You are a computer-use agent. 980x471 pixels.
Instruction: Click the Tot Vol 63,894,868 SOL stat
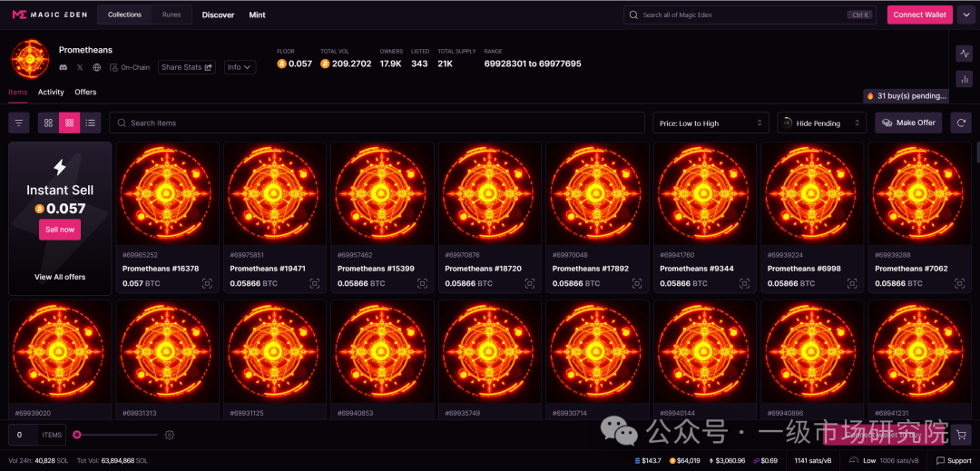click(x=113, y=460)
